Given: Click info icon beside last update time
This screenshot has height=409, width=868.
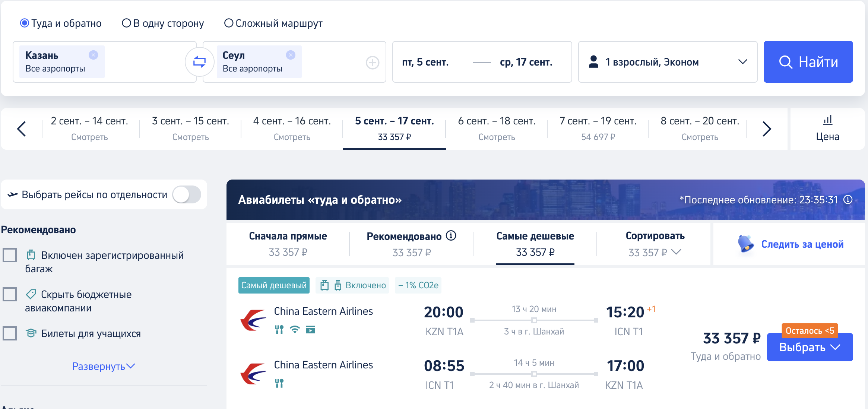Looking at the screenshot, I should 848,200.
